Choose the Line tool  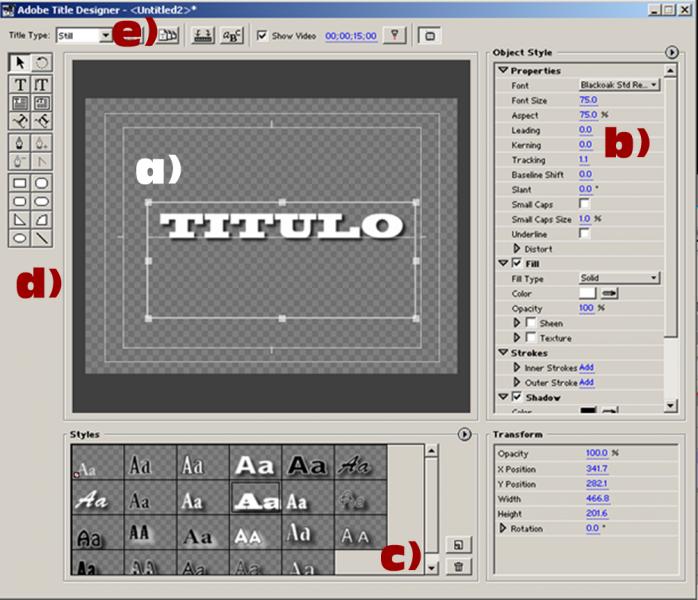click(43, 239)
